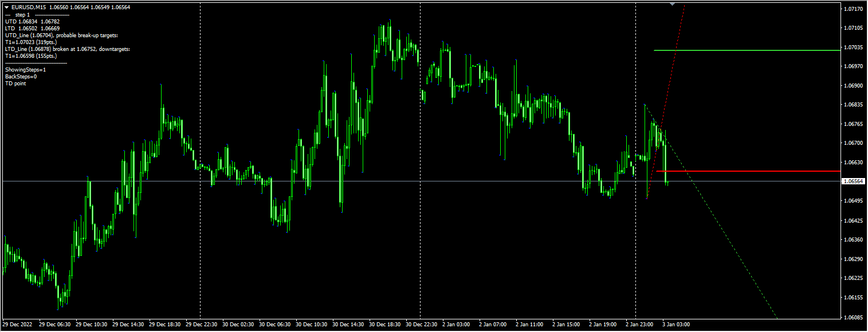The image size is (868, 332).
Task: Select the UTD_Line break-up targets text
Action: click(60, 35)
